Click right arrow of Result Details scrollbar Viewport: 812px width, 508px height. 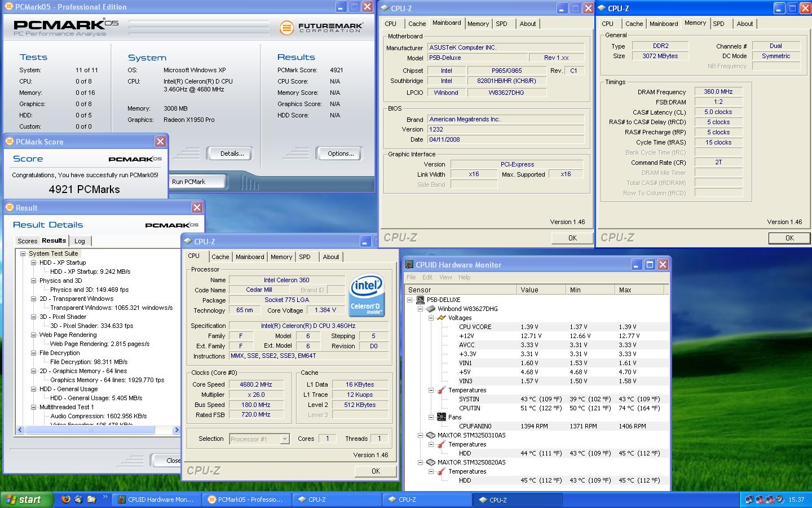176,430
